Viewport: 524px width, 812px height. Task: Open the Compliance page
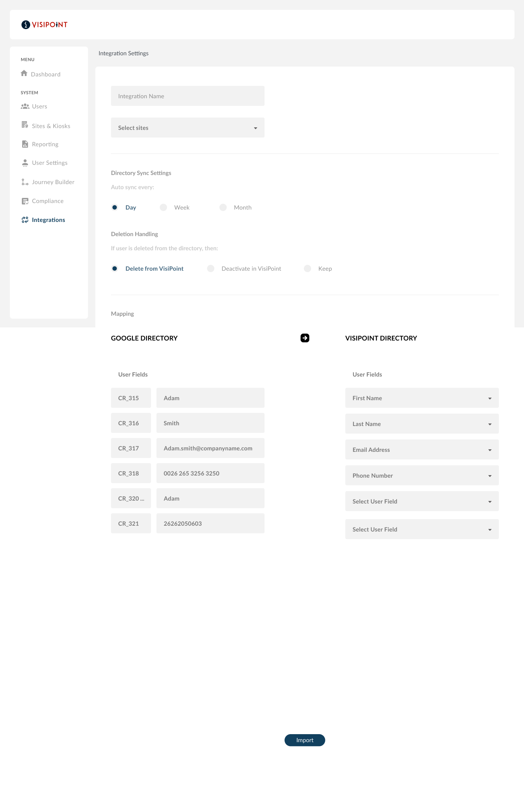pos(48,201)
